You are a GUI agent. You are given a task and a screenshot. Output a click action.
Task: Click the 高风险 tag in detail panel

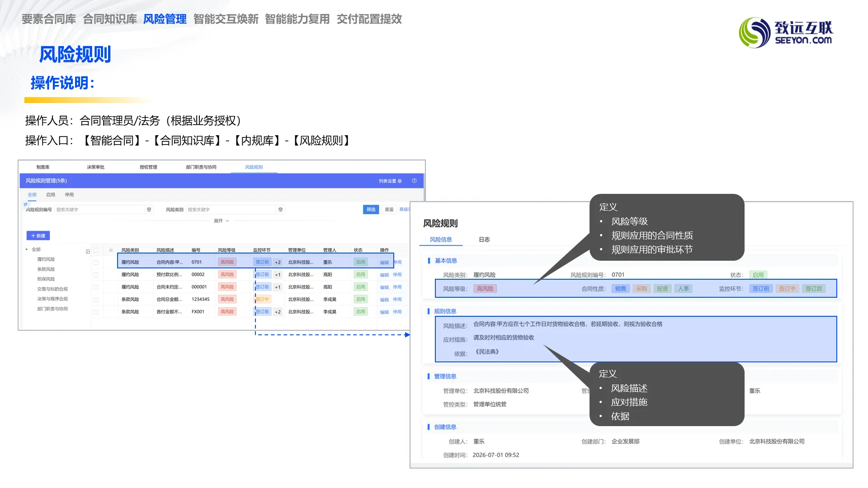(485, 289)
